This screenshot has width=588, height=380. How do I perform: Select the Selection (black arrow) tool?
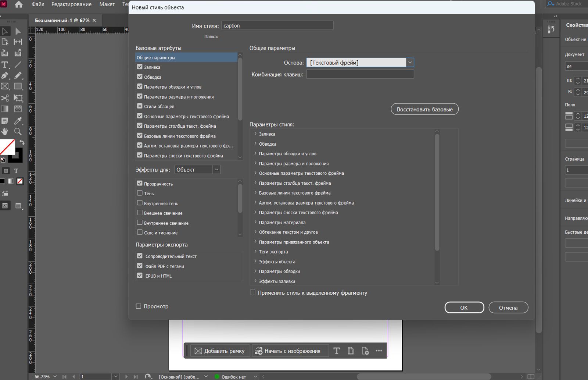pyautogui.click(x=5, y=31)
